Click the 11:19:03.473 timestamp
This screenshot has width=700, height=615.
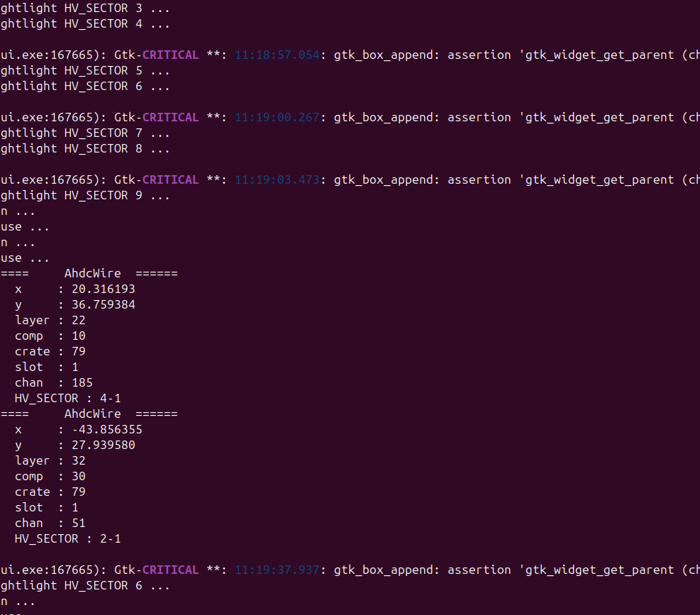(277, 180)
